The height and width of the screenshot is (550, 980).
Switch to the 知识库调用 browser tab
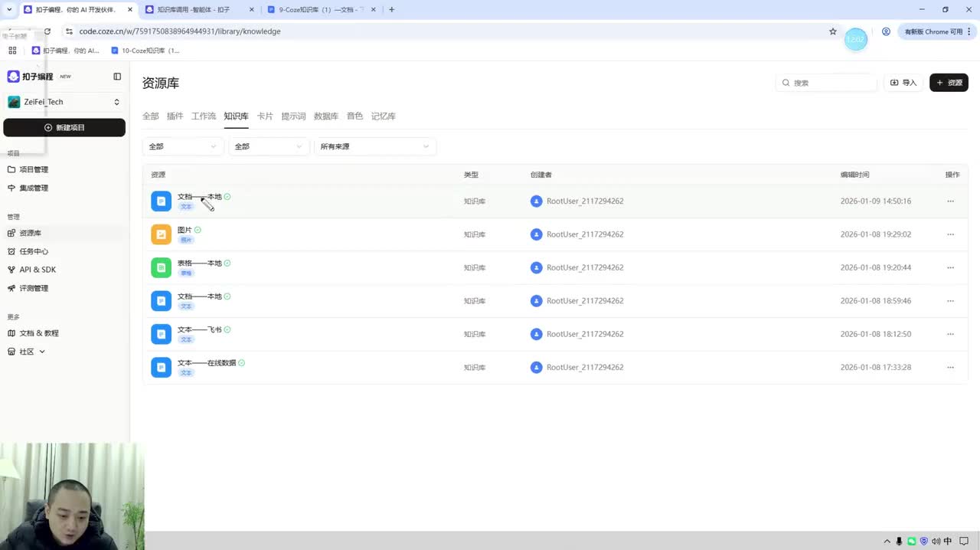(x=199, y=10)
